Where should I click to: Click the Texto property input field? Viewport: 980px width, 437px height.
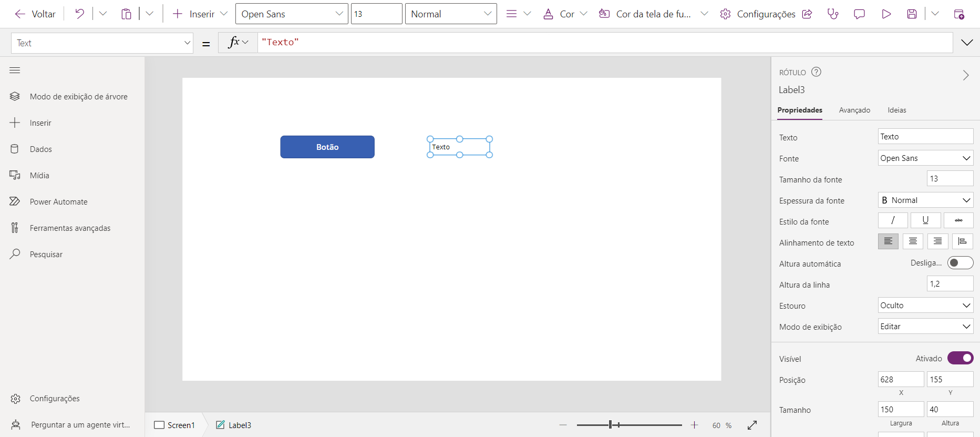pyautogui.click(x=925, y=137)
